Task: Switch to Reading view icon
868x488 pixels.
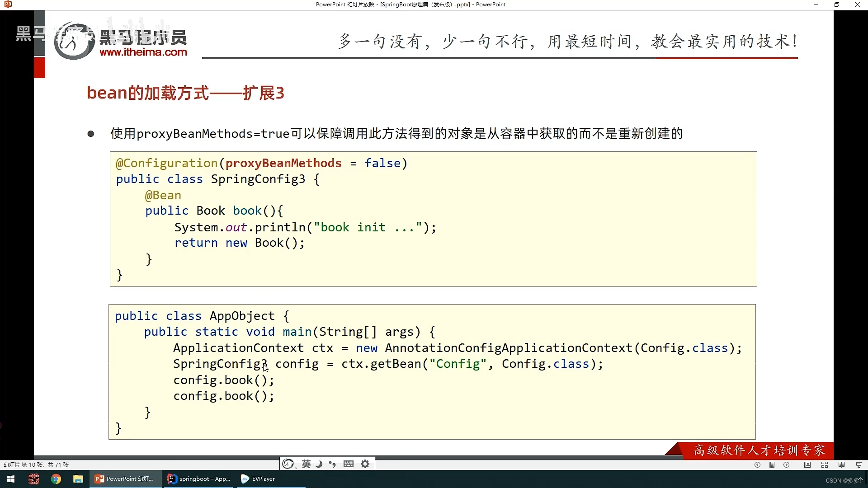Action: coord(841,465)
